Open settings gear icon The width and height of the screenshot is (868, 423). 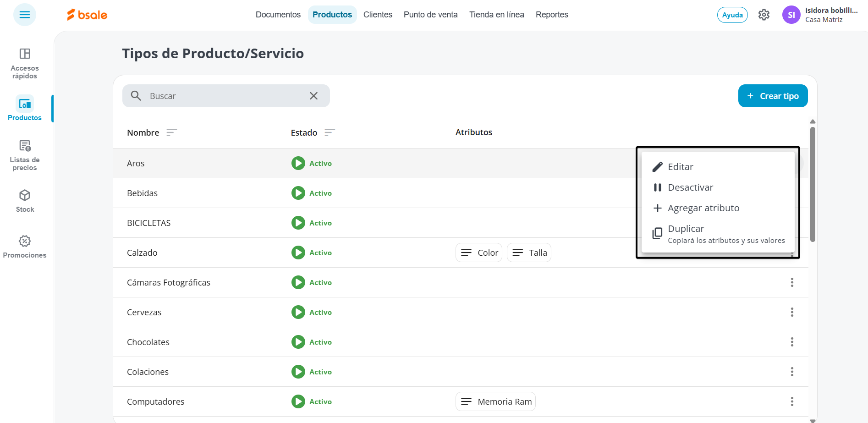coord(764,15)
